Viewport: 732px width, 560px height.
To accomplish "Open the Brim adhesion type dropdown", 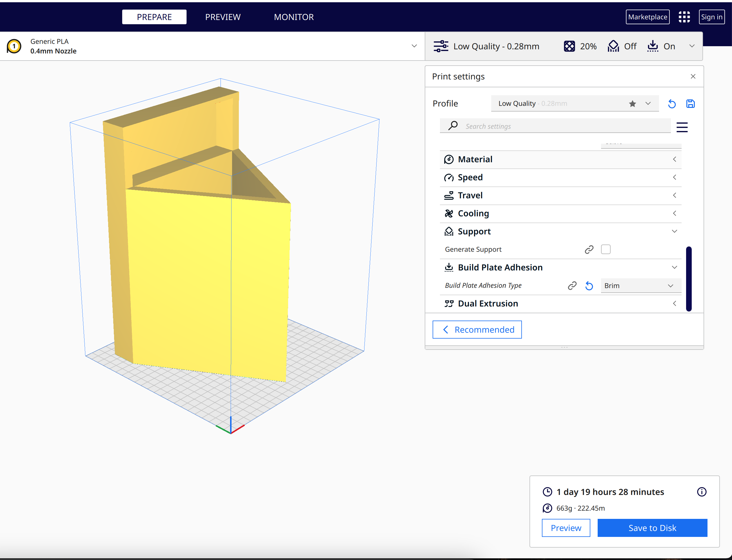I will [x=640, y=286].
